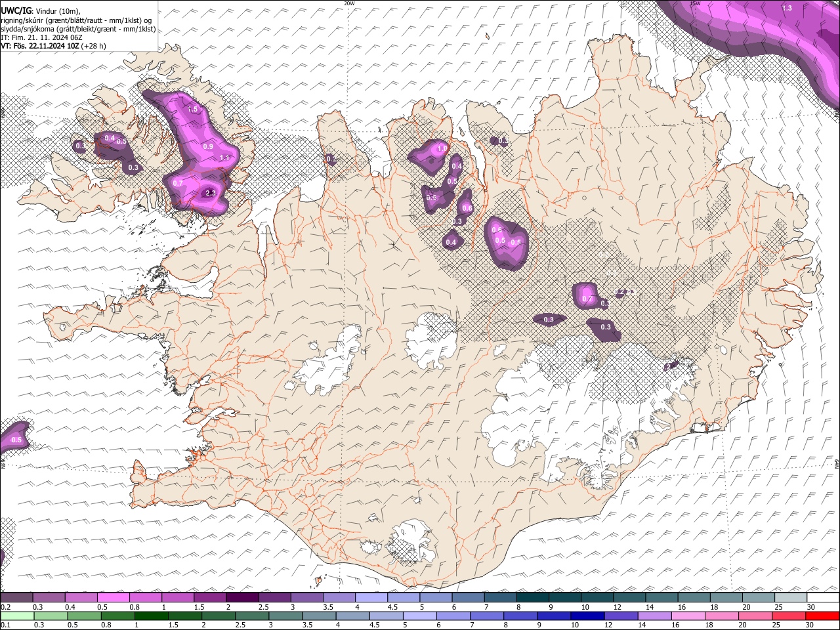Select the 1.5 snowfall value in Westfjords
Viewport: 840px width, 630px height.
click(193, 110)
